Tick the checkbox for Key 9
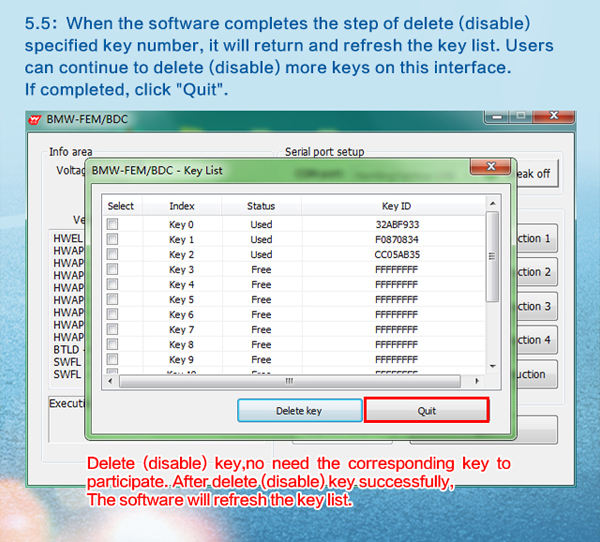The height and width of the screenshot is (542, 600). (x=112, y=359)
